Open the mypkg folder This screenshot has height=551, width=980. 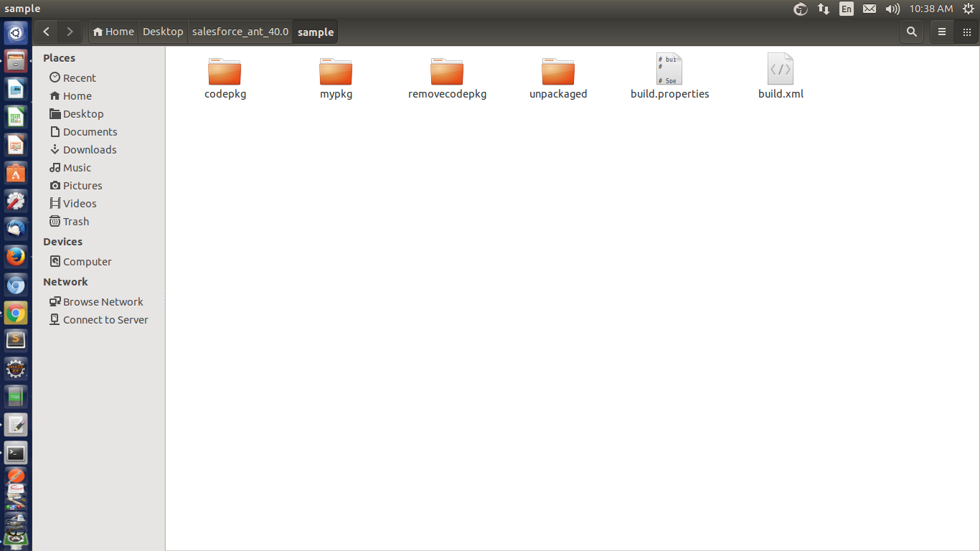tap(336, 72)
